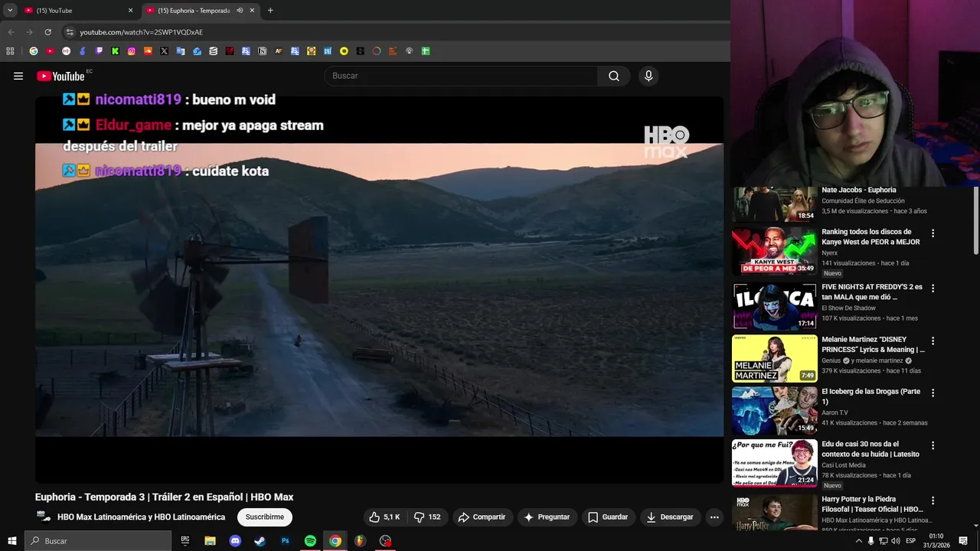980x551 pixels.
Task: Open options for Kanye West ranking video
Action: (x=933, y=233)
